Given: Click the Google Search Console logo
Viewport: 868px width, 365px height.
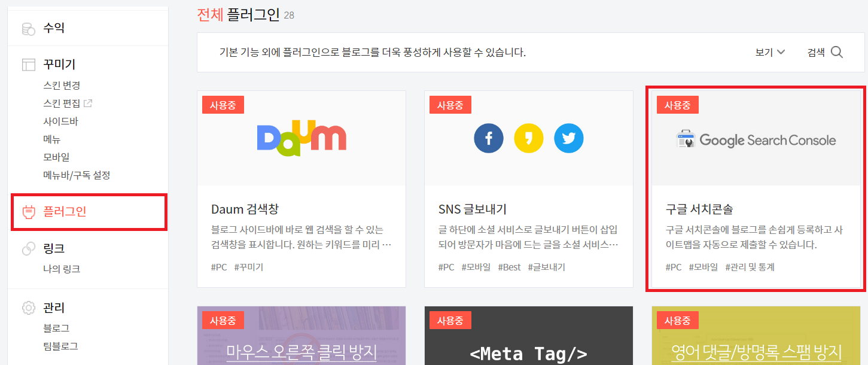Looking at the screenshot, I should click(x=756, y=139).
